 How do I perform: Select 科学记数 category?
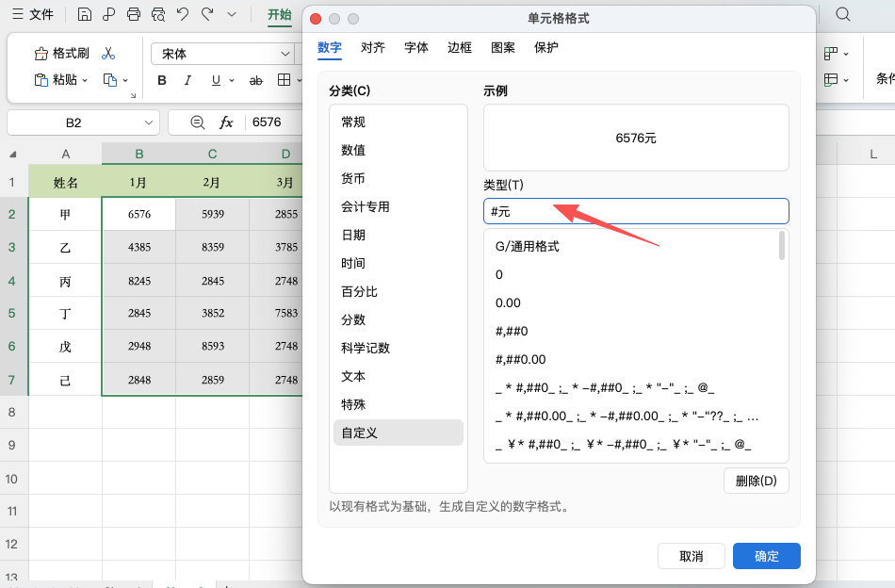398,349
